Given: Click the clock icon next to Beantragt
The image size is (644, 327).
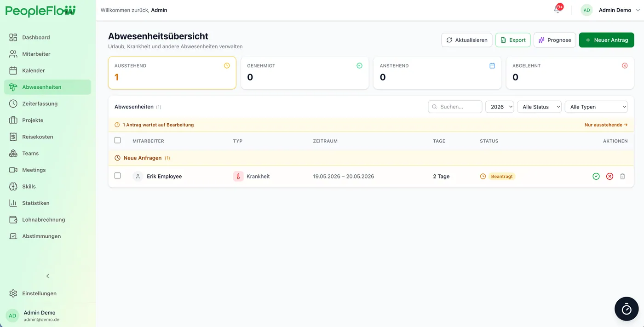Looking at the screenshot, I should coord(483,176).
